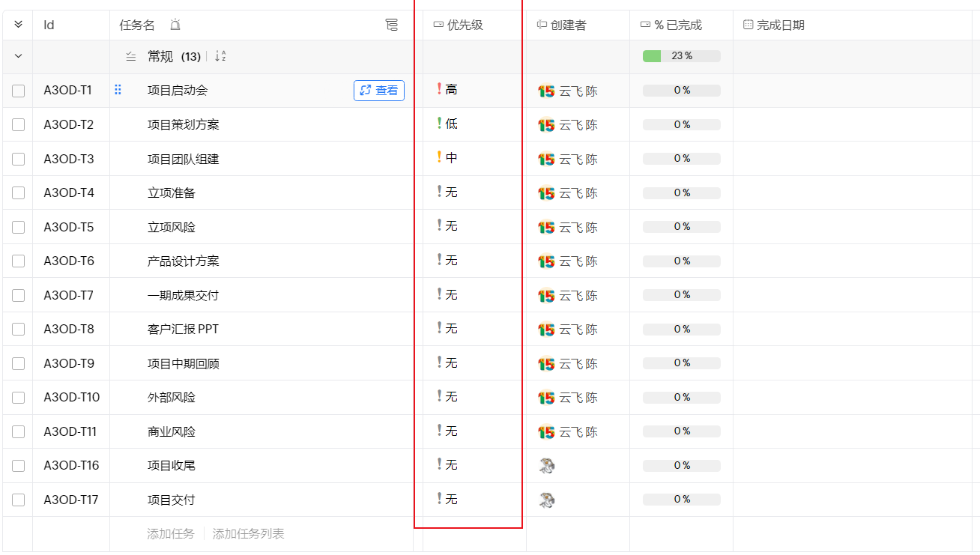Click the list icon before 常规 group name
The height and width of the screenshot is (555, 980).
(131, 56)
